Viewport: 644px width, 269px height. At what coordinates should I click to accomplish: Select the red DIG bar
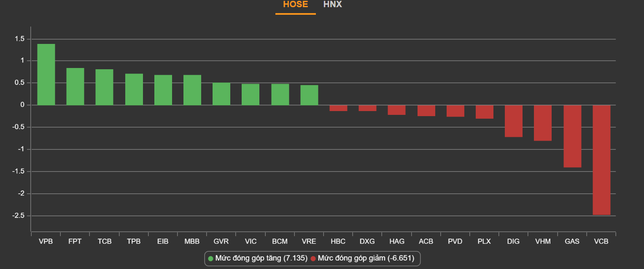(x=514, y=121)
